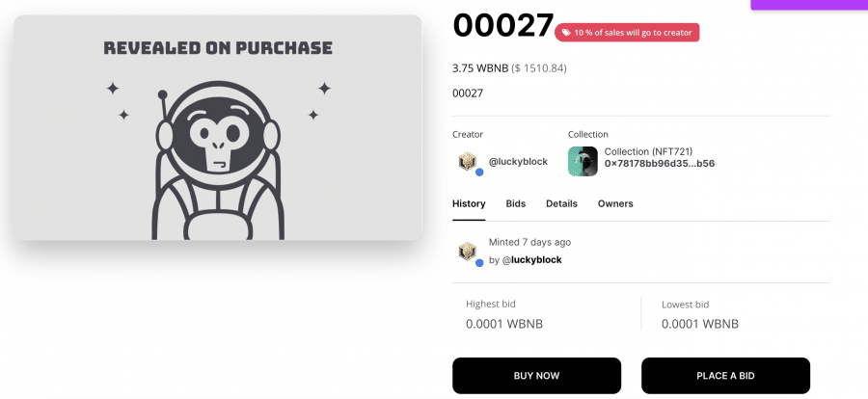Switch to the History tab
868x399 pixels.
click(x=469, y=203)
